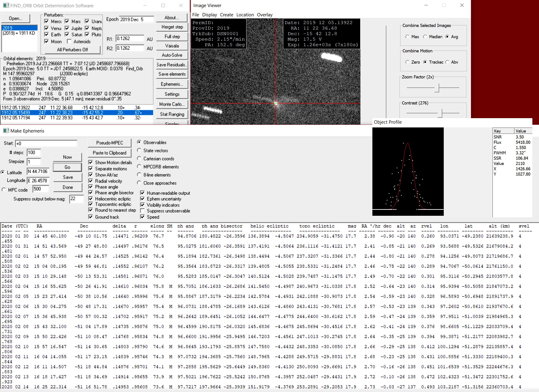Choose Zero combine motion option
Screen dimensions: 539x392
407,62
